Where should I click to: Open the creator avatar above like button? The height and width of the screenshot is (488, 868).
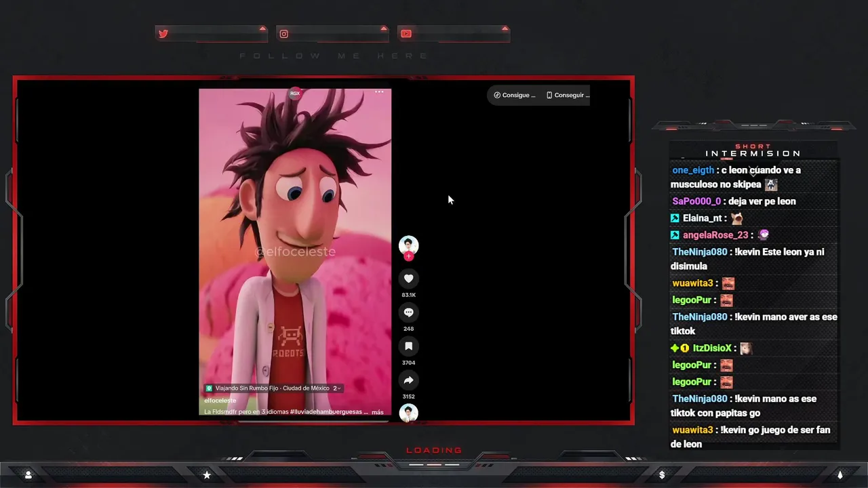(408, 245)
